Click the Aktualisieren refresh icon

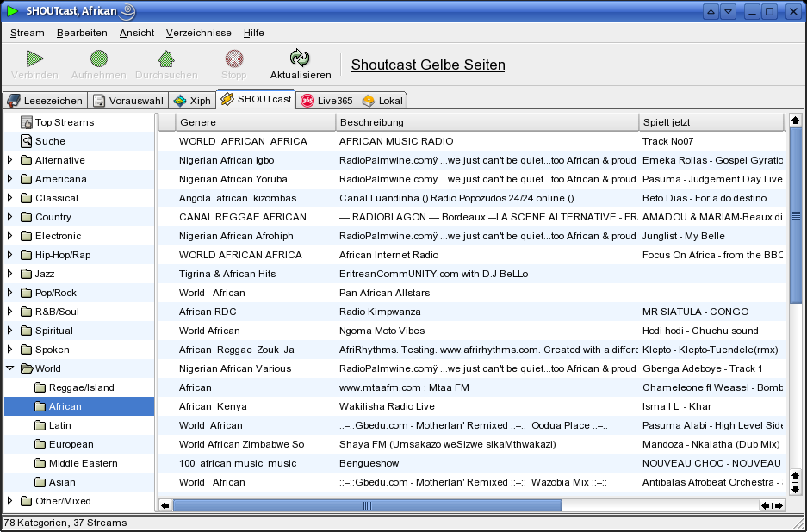[x=300, y=59]
